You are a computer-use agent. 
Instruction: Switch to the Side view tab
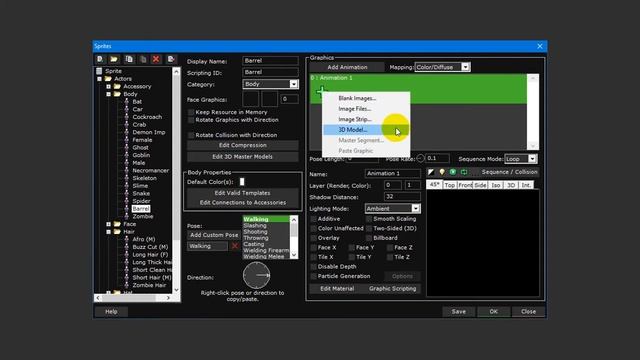tap(480, 185)
